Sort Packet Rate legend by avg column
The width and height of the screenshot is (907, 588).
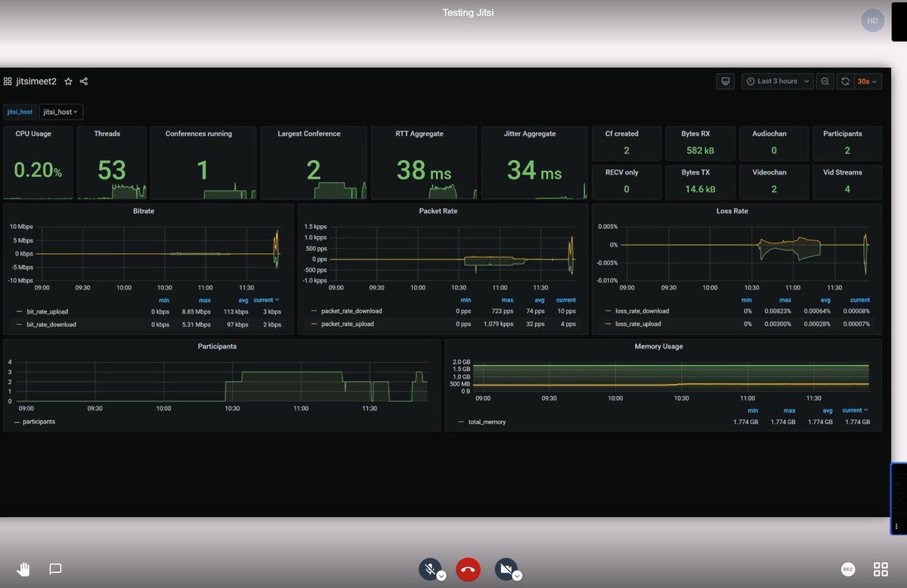[539, 300]
